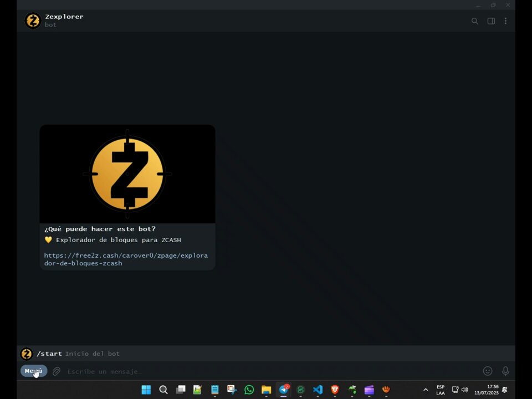Click the Zexplorer avatar in header
Screen dimensions: 532x399
(x=33, y=21)
